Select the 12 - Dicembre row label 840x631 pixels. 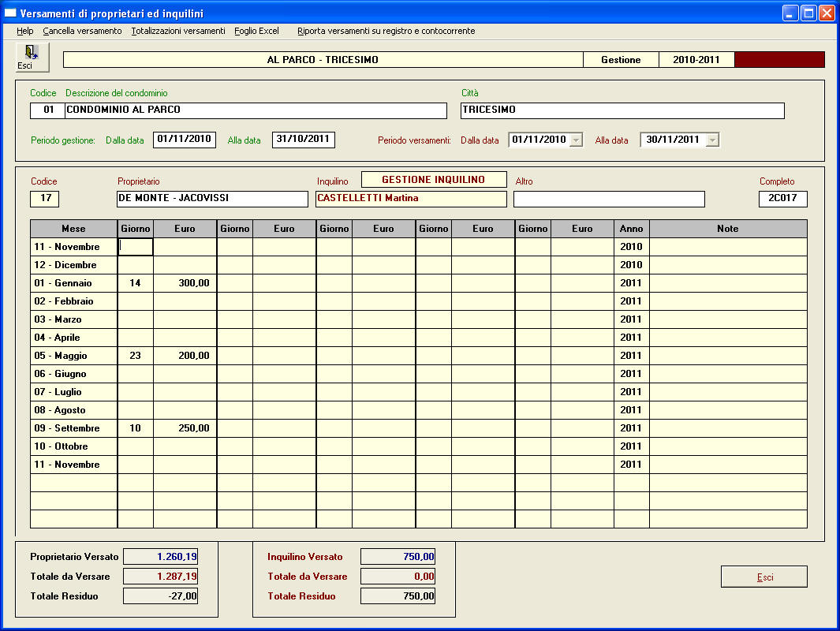pos(74,265)
